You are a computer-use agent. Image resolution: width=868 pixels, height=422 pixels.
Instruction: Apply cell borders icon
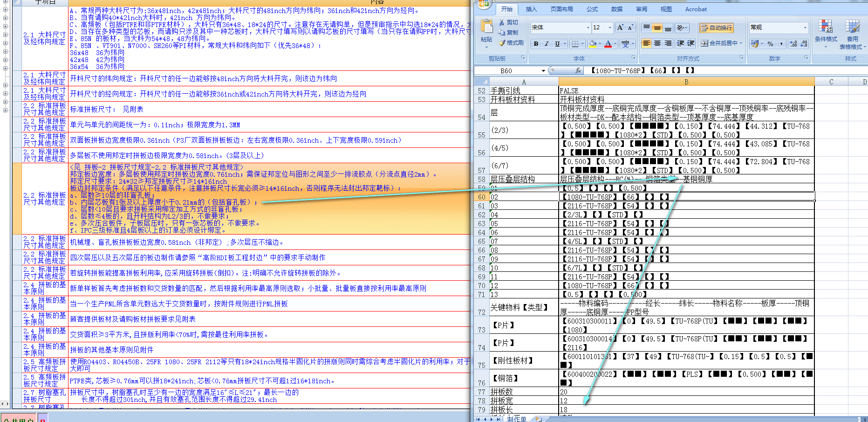click(x=575, y=44)
